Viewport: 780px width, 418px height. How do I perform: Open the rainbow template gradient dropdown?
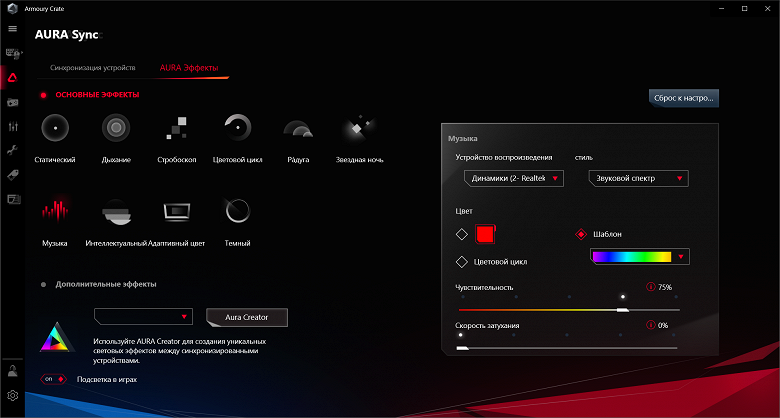point(640,256)
